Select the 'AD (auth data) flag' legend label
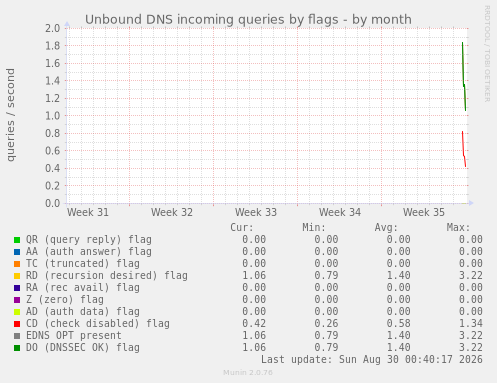 click(x=83, y=312)
